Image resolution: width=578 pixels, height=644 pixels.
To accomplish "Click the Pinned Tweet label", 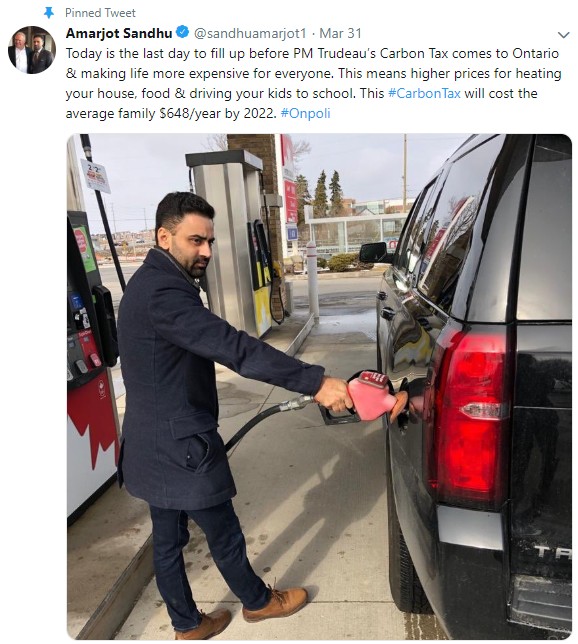I will tap(100, 13).
